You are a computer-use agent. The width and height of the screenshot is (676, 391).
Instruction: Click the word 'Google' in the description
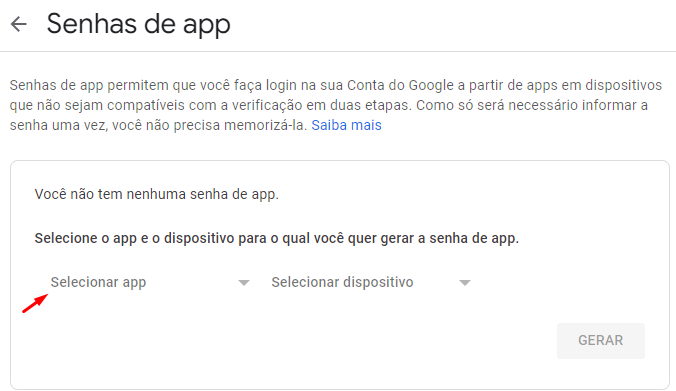tap(431, 85)
